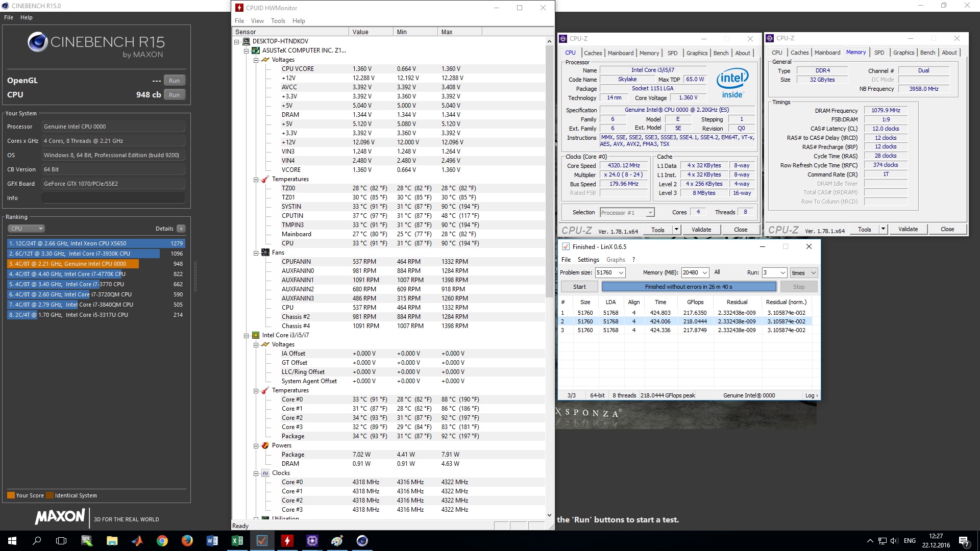Screen dimensions: 980x551
Task: Switch to CPU-Z via taskbar icon
Action: [x=312, y=541]
